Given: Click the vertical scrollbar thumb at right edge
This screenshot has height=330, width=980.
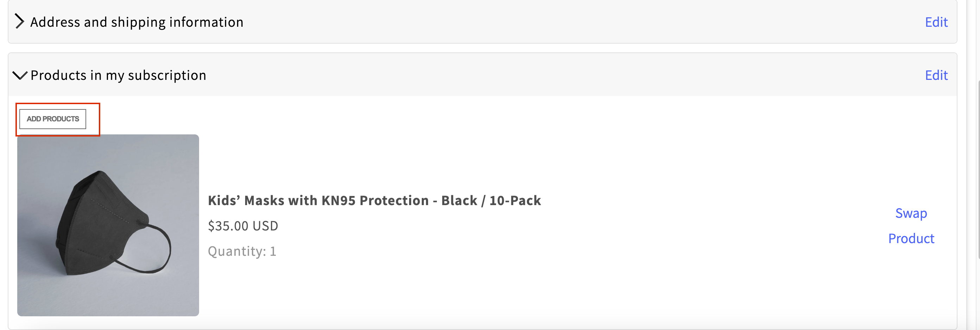Looking at the screenshot, I should [x=978, y=169].
